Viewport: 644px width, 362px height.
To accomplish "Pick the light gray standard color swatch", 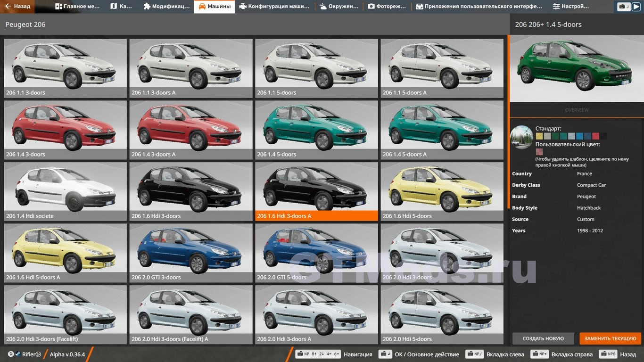I will 547,136.
